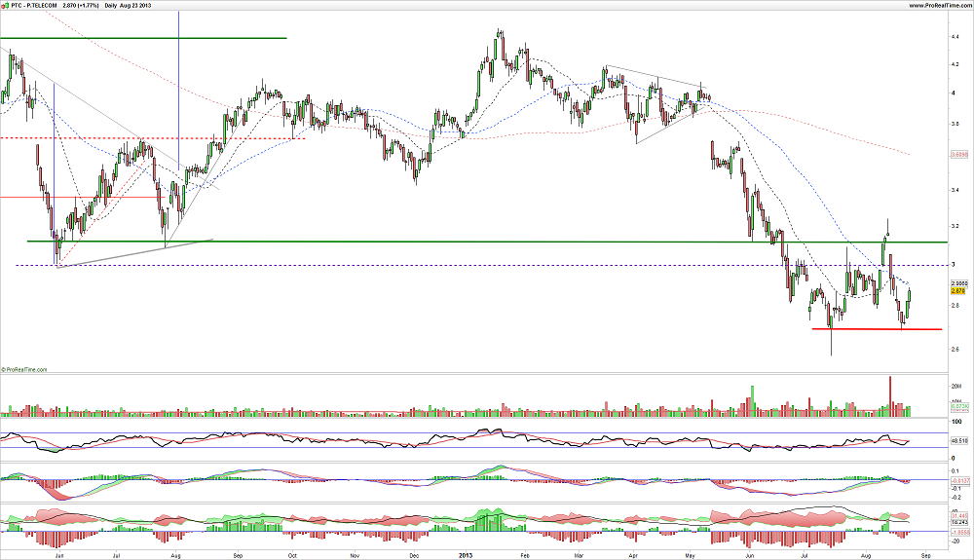Click the 2.9060 price label above current price
The height and width of the screenshot is (560, 974).
coord(958,283)
